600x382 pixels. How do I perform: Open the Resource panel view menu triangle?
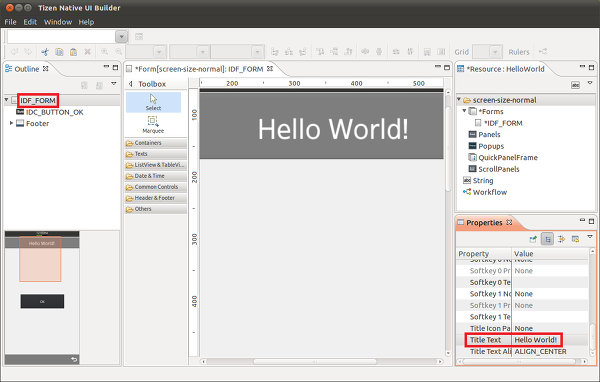[590, 83]
